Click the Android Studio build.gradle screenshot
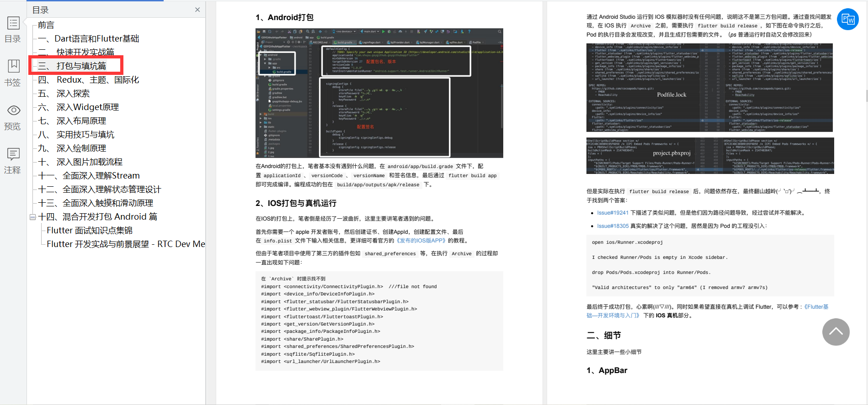The height and width of the screenshot is (405, 868). point(379,93)
